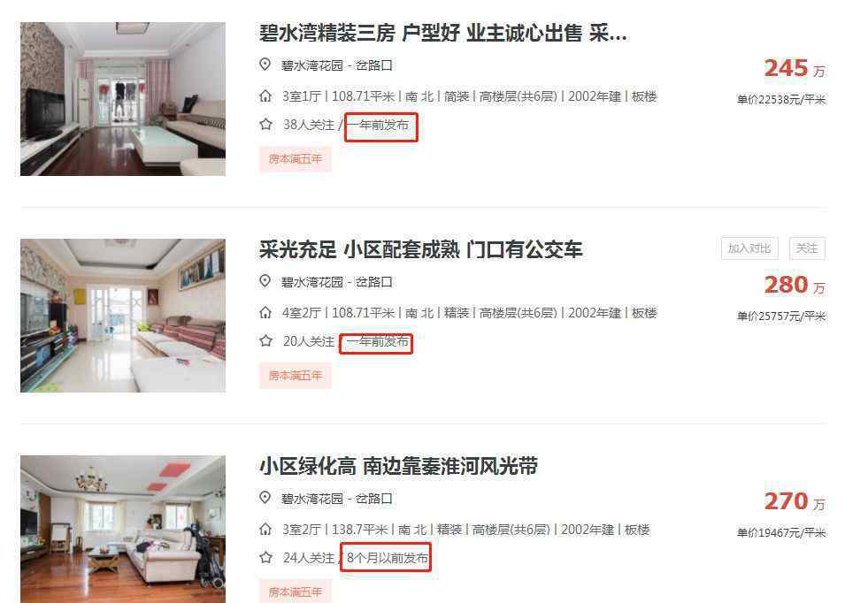Click the 加入对比 button

click(x=749, y=248)
